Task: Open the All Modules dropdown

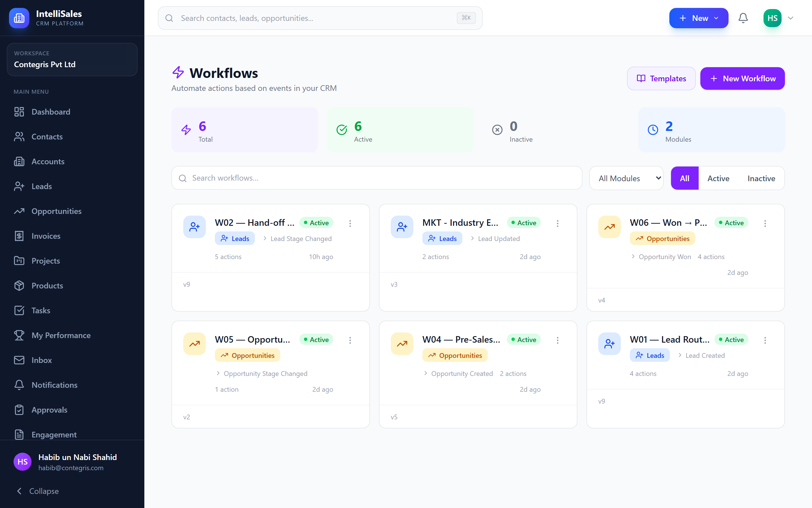Action: click(626, 178)
